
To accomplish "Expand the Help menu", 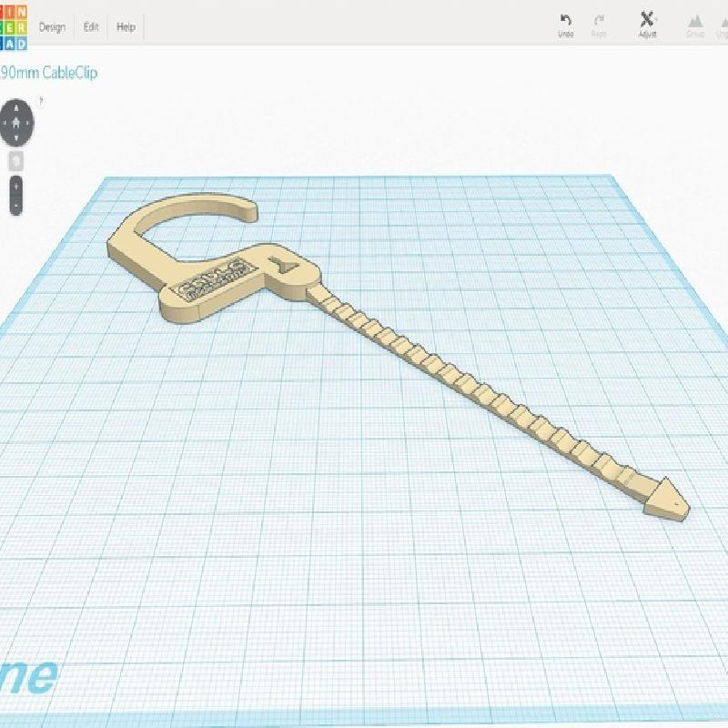I will [x=126, y=27].
